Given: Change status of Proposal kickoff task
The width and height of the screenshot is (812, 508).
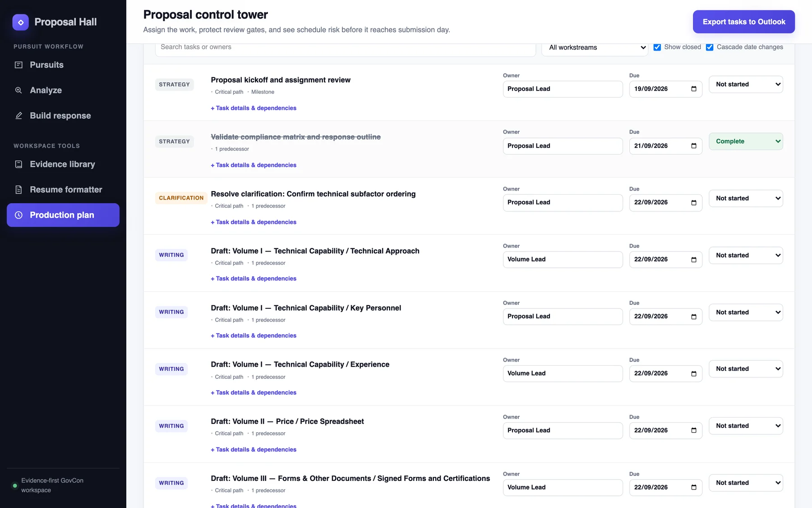Looking at the screenshot, I should click(746, 84).
